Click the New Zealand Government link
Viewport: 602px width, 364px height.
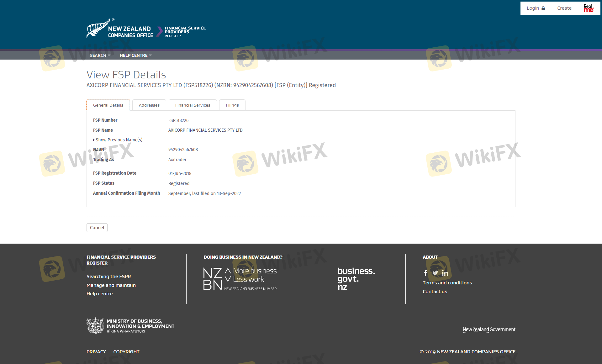click(x=489, y=330)
